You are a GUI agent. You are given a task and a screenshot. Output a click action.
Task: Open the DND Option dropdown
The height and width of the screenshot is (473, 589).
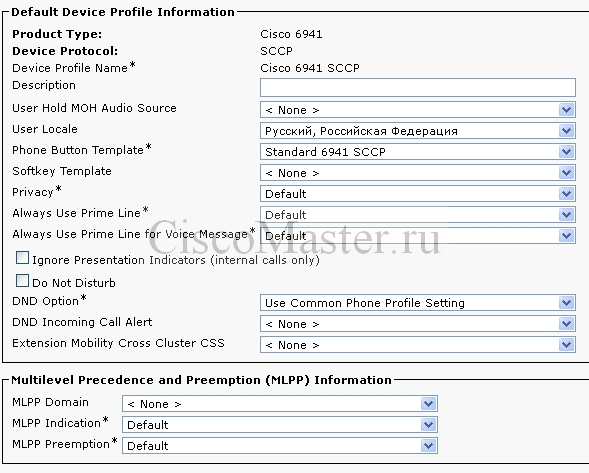coord(418,303)
